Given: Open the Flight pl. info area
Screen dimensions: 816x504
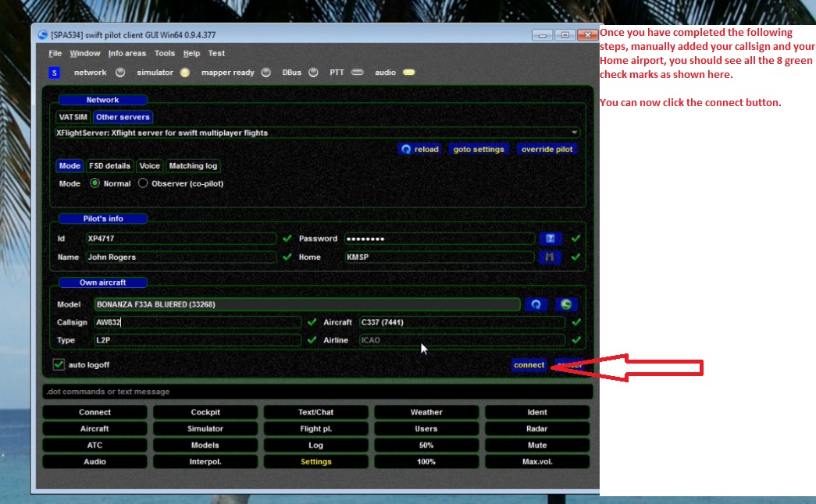Looking at the screenshot, I should [x=316, y=429].
